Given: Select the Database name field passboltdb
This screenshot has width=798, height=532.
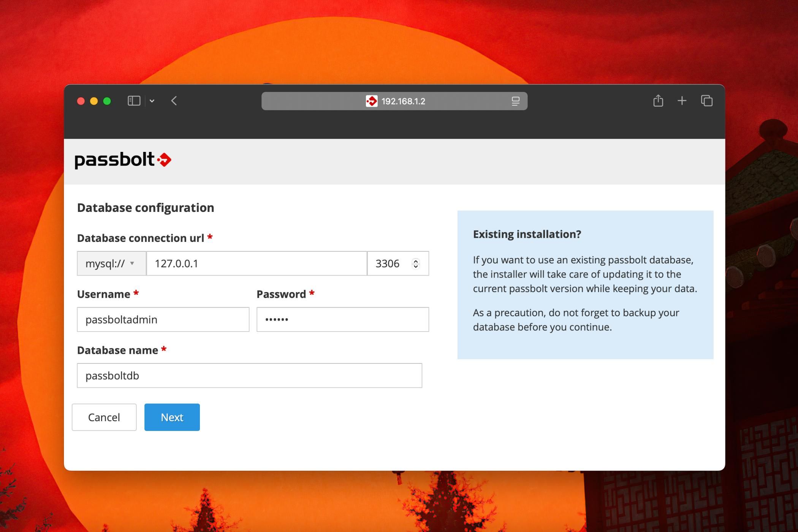Looking at the screenshot, I should [249, 376].
